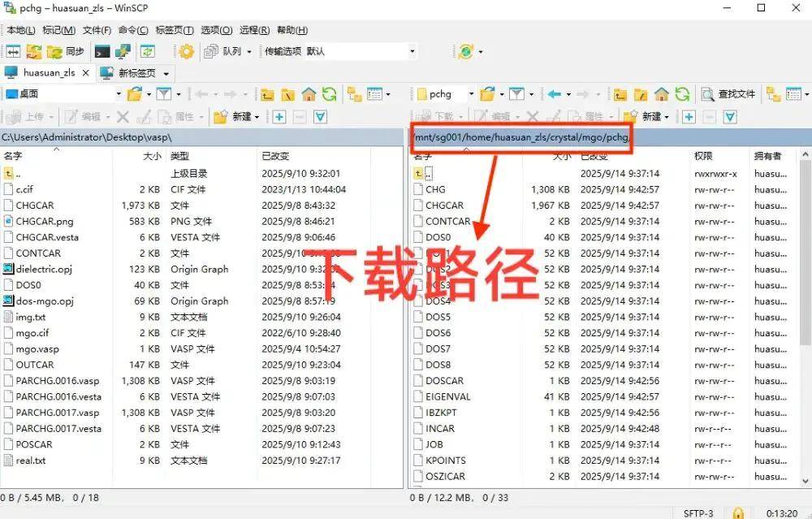This screenshot has width=812, height=519.
Task: Click the 同步 folder synchronize button
Action: (x=66, y=51)
